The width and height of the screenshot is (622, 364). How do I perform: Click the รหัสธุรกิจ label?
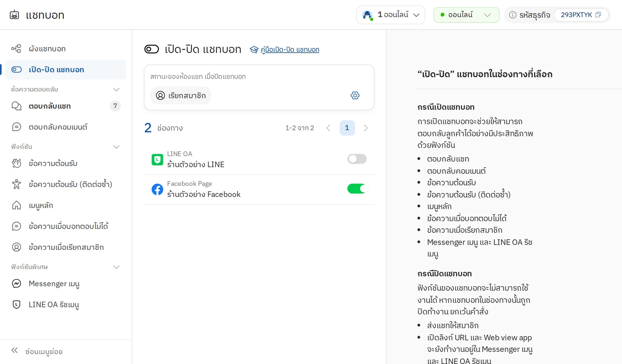(x=535, y=15)
